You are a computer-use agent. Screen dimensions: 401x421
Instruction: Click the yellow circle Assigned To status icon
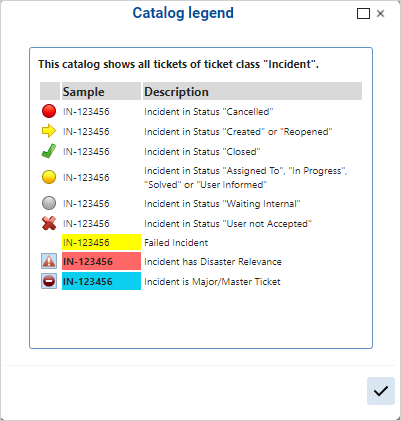pyautogui.click(x=49, y=177)
